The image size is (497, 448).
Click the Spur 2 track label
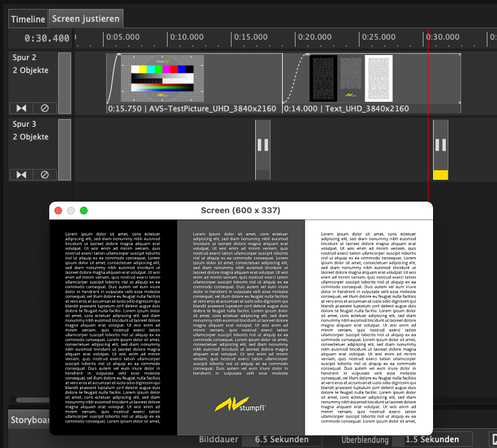[x=24, y=58]
